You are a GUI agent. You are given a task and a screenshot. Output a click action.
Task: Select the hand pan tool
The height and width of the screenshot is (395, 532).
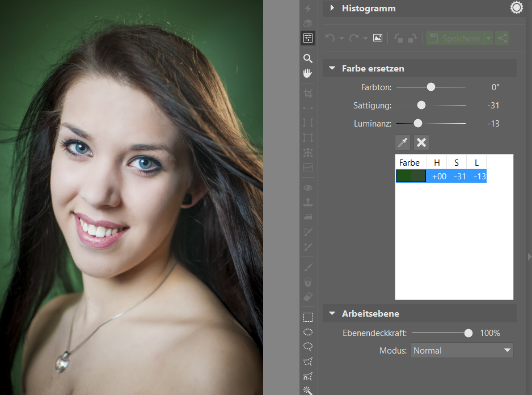tap(308, 73)
